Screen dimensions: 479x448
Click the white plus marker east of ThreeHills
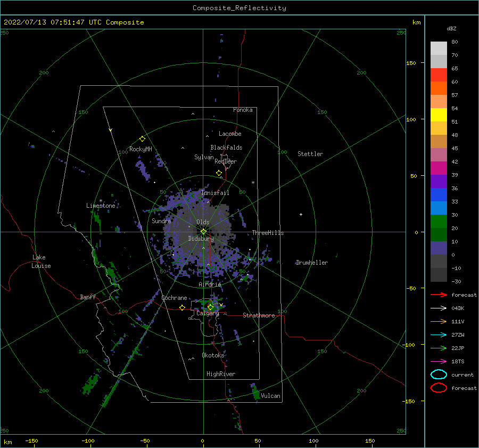[x=301, y=214]
